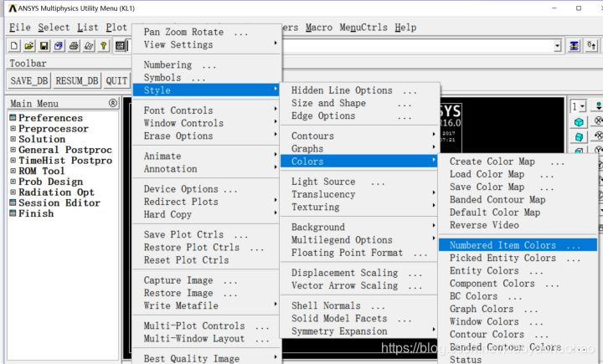Open the Select menu
Screen dimensions: 603x364
(54, 28)
